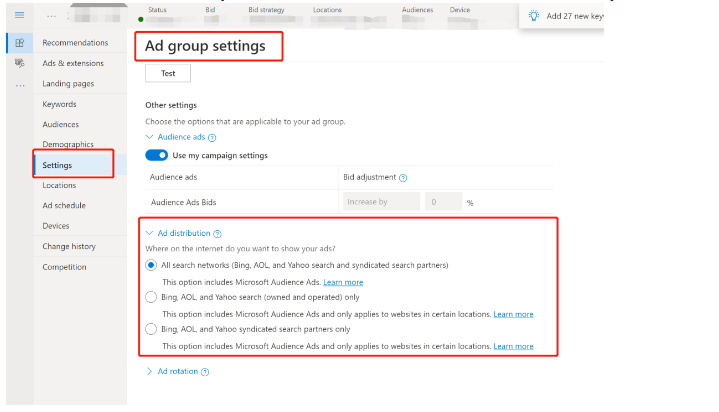Click the three-dots more icon in left rail

[18, 84]
